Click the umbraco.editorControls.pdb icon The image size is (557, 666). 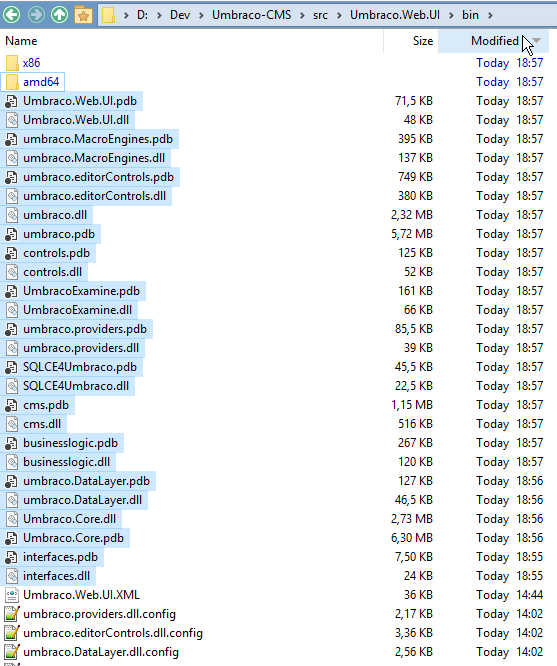tap(11, 177)
